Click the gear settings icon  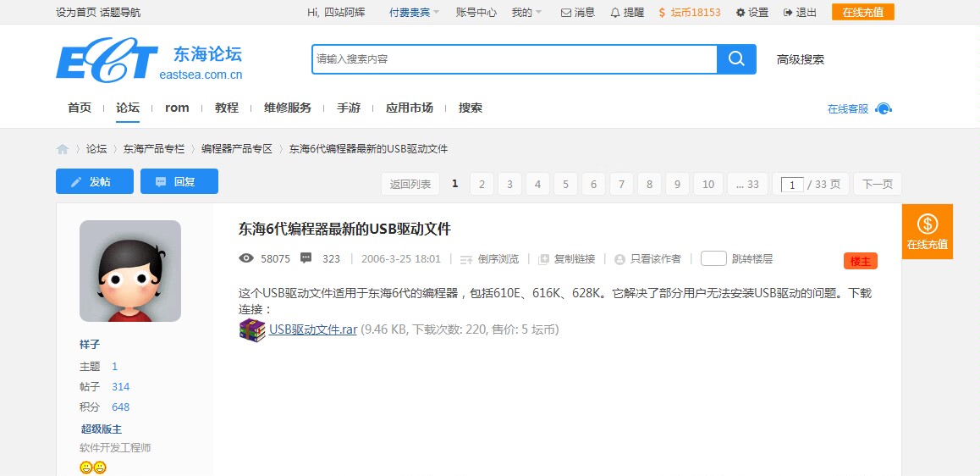[741, 13]
